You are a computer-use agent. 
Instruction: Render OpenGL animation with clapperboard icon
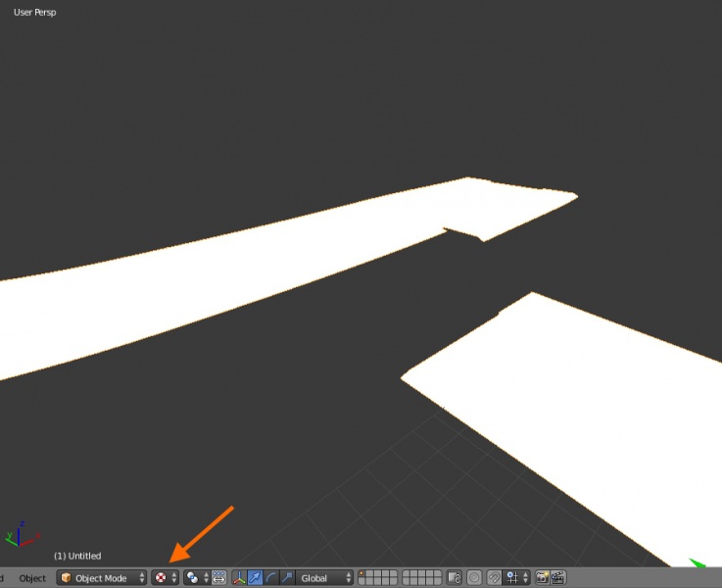click(x=557, y=578)
